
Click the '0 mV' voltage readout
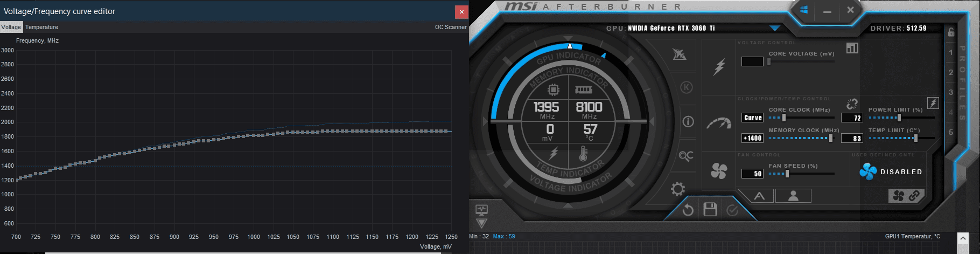549,132
